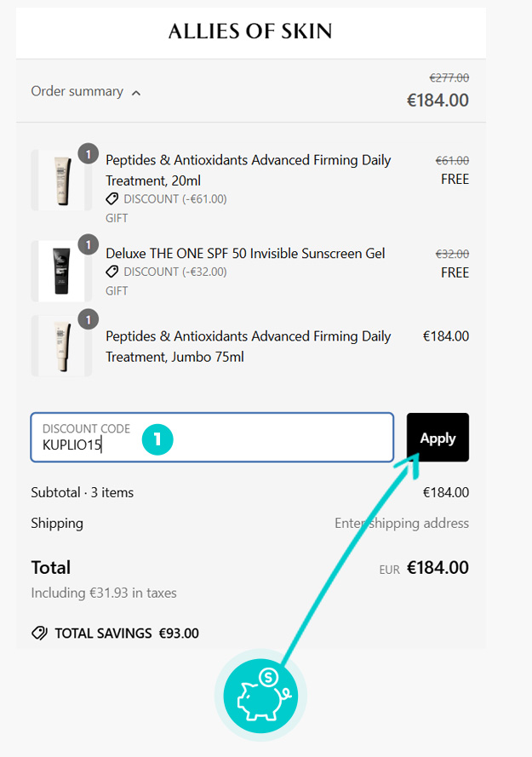Screen dimensions: 532x757
Task: Click the discount tag icon showing -€32.00
Action: coord(112,272)
